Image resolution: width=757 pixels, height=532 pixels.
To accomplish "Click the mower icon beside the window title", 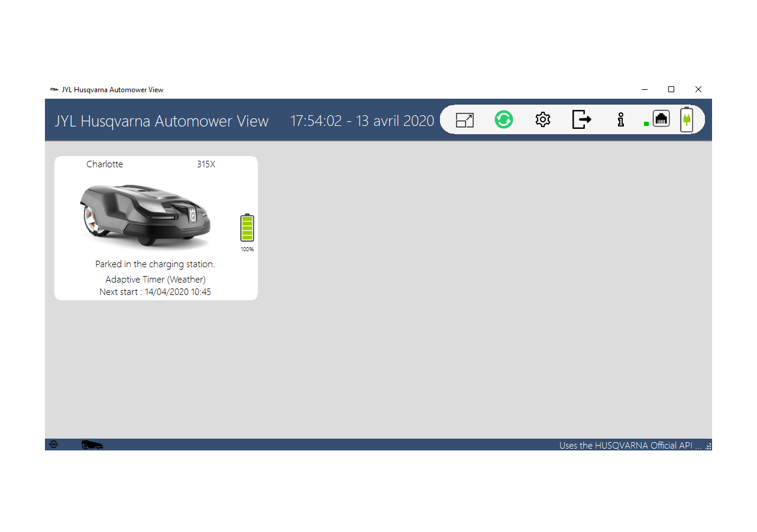I will tap(54, 89).
